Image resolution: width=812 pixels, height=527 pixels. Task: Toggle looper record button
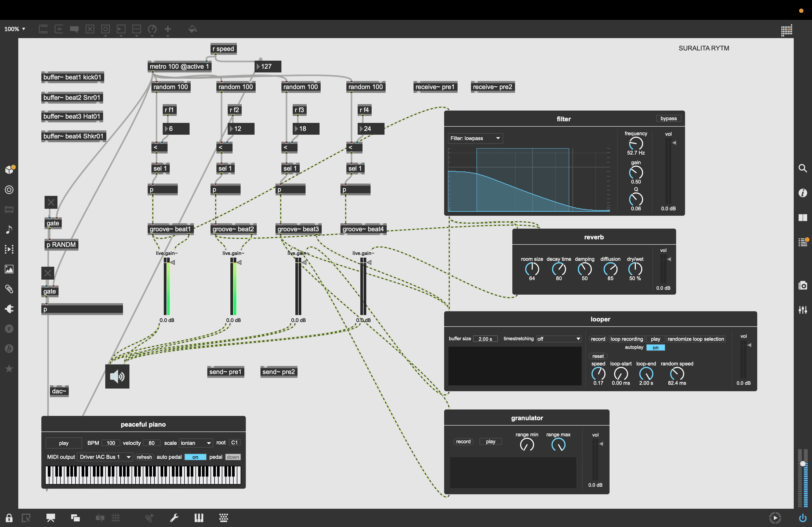tap(598, 339)
